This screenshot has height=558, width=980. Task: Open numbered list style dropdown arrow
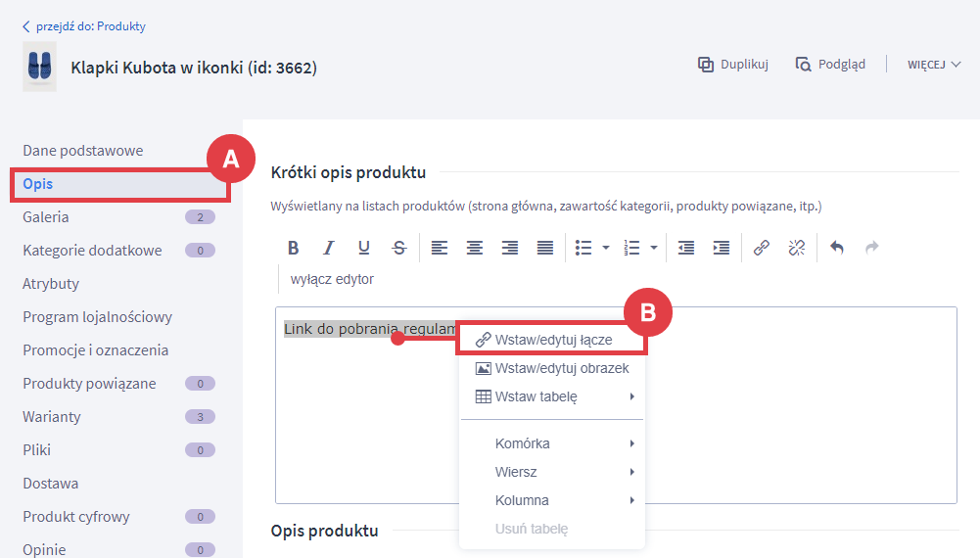click(654, 248)
